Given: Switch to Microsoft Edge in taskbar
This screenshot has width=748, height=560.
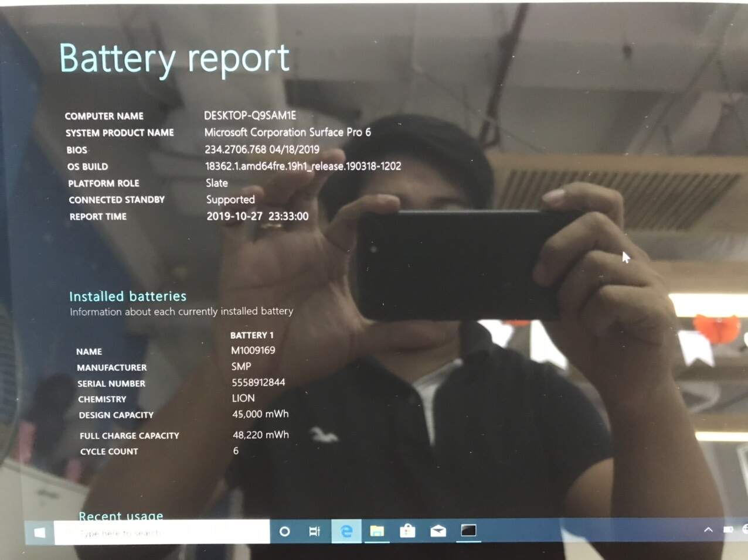Looking at the screenshot, I should click(346, 531).
